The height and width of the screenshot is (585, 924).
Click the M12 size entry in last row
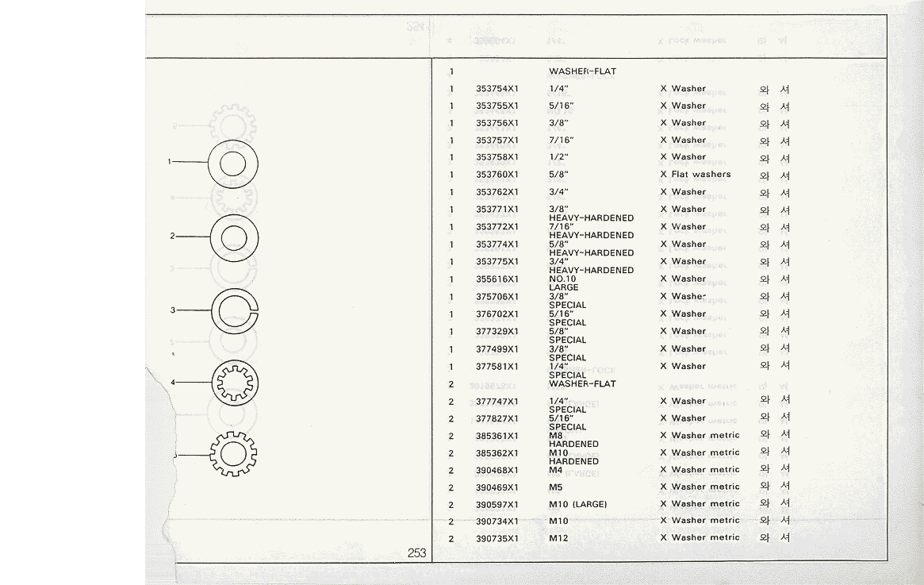click(x=558, y=539)
